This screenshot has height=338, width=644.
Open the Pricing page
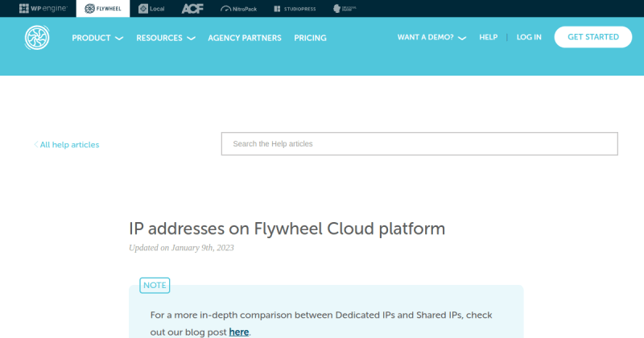(x=310, y=38)
